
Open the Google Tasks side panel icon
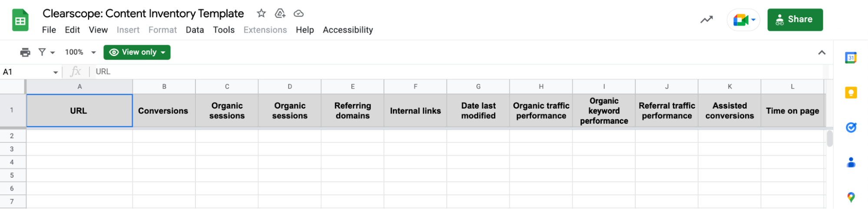pyautogui.click(x=851, y=127)
